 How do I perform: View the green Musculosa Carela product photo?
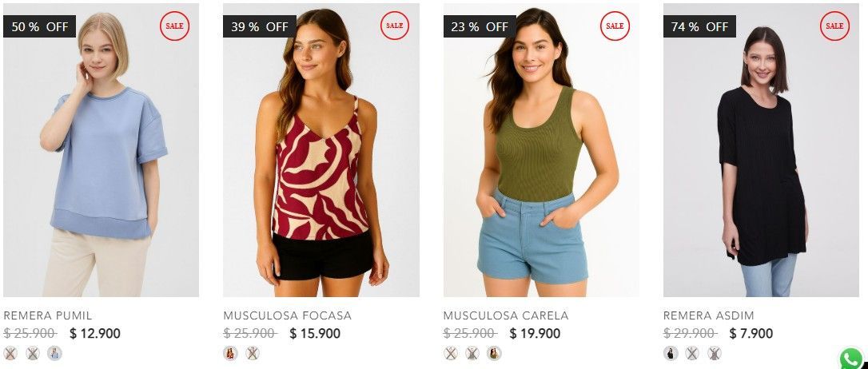(541, 150)
